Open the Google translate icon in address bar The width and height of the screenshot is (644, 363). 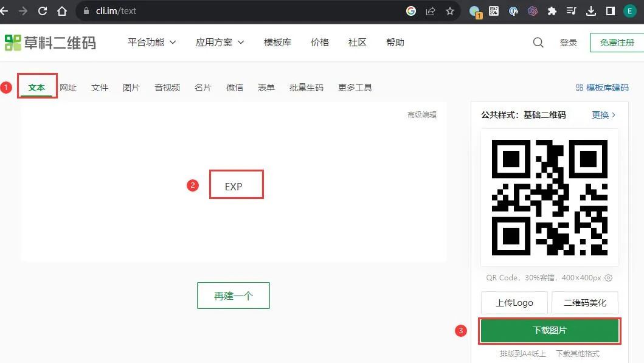click(x=410, y=11)
